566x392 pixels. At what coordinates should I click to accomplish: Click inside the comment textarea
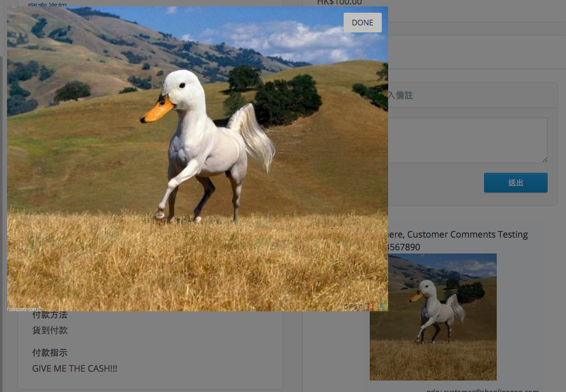click(468, 140)
